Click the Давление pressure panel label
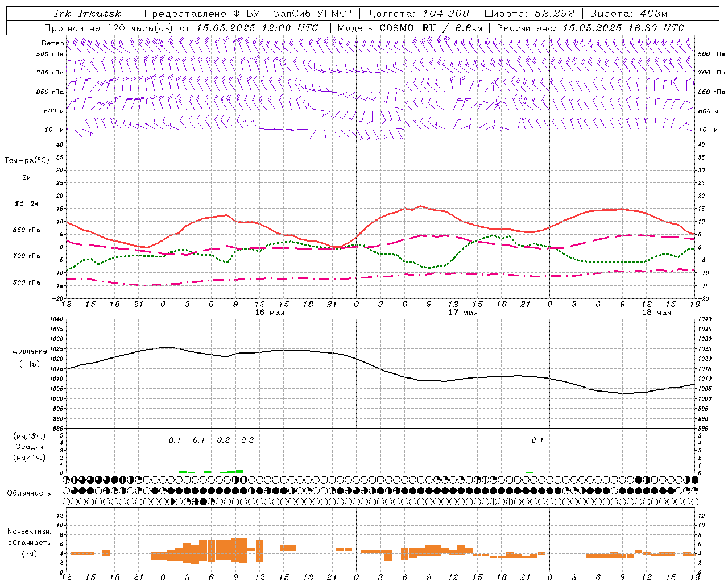The height and width of the screenshot is (582, 728). [x=30, y=351]
